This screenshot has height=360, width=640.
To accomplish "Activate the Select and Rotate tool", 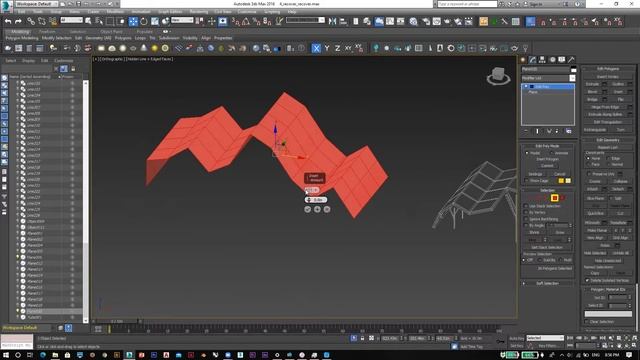I will pos(144,21).
